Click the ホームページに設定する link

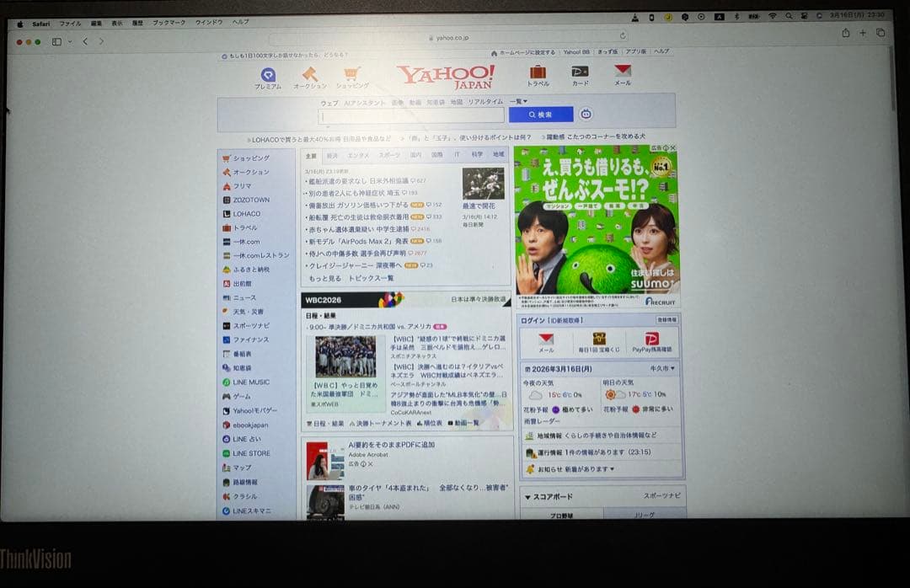click(527, 52)
